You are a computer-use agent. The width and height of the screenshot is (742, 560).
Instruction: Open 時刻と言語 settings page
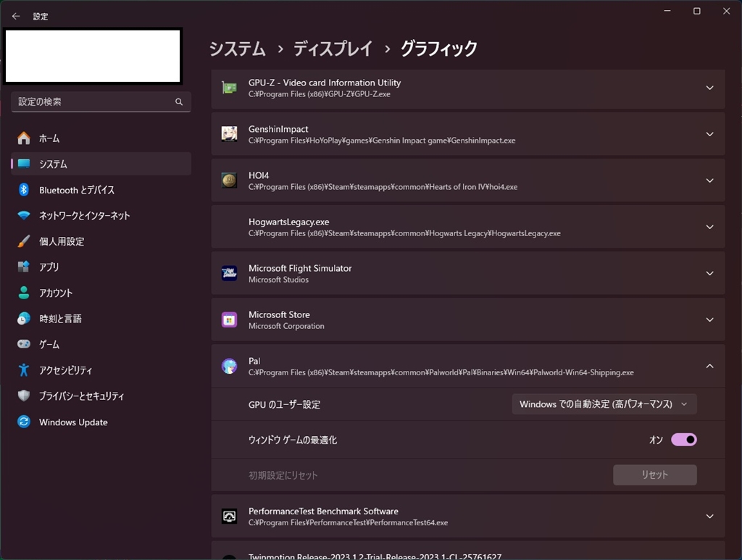tap(101, 318)
